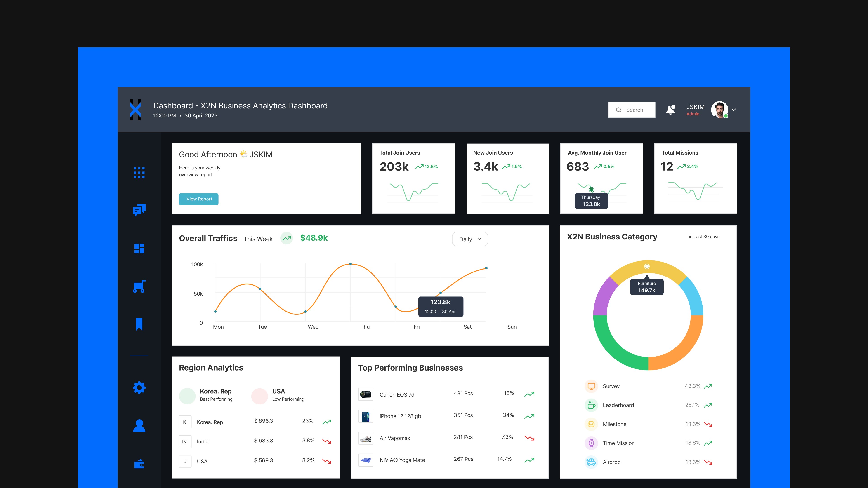Click the Leaderboard 28.1% value

(x=692, y=405)
